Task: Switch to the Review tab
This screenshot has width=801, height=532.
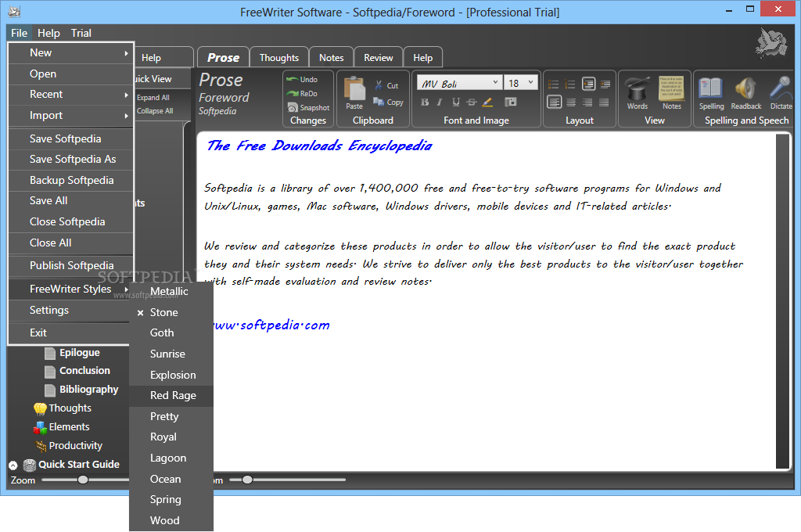Action: [x=378, y=58]
